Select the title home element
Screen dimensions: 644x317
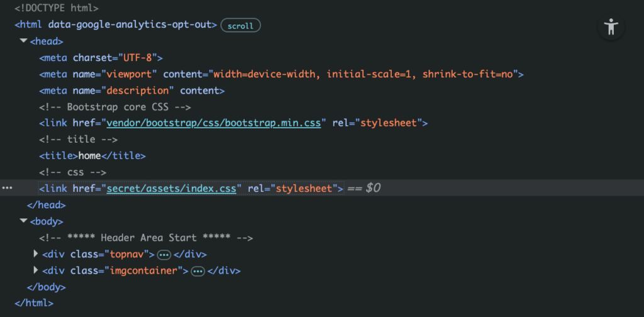(x=92, y=155)
